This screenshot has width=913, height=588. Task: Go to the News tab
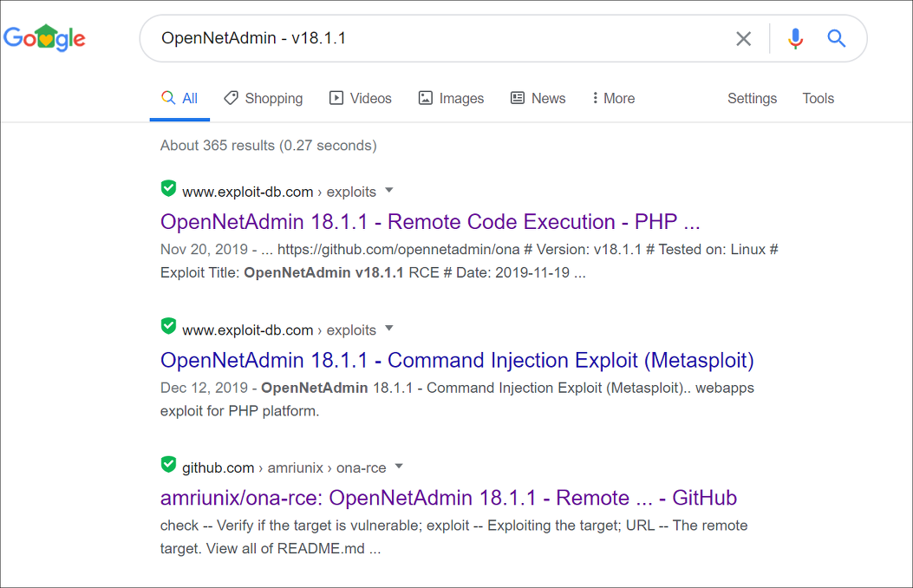pos(538,98)
